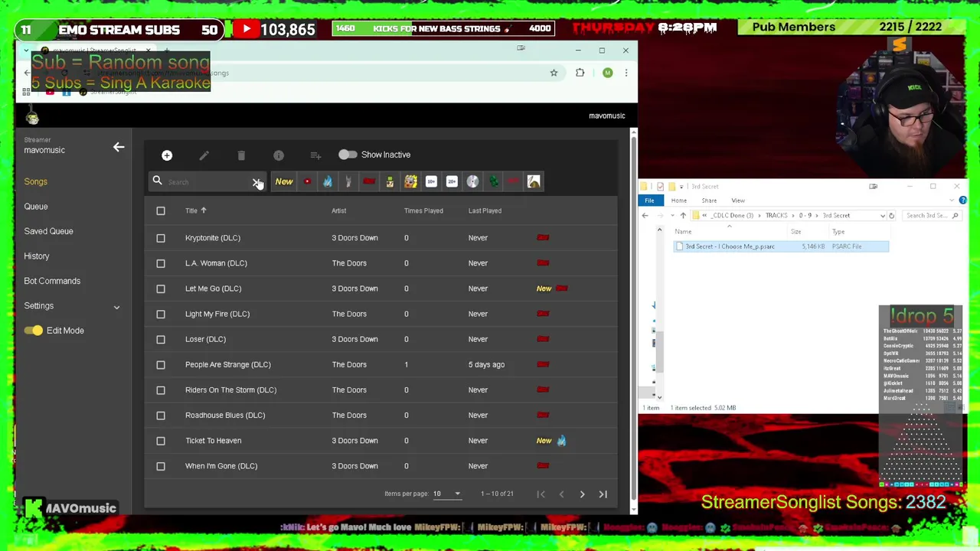Check the Let Me Go (DLC) checkbox

161,289
